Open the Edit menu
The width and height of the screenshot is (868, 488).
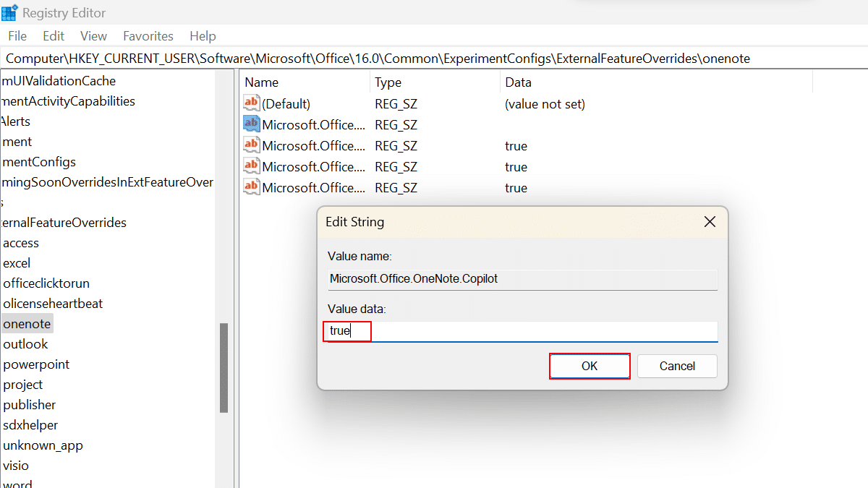(53, 35)
